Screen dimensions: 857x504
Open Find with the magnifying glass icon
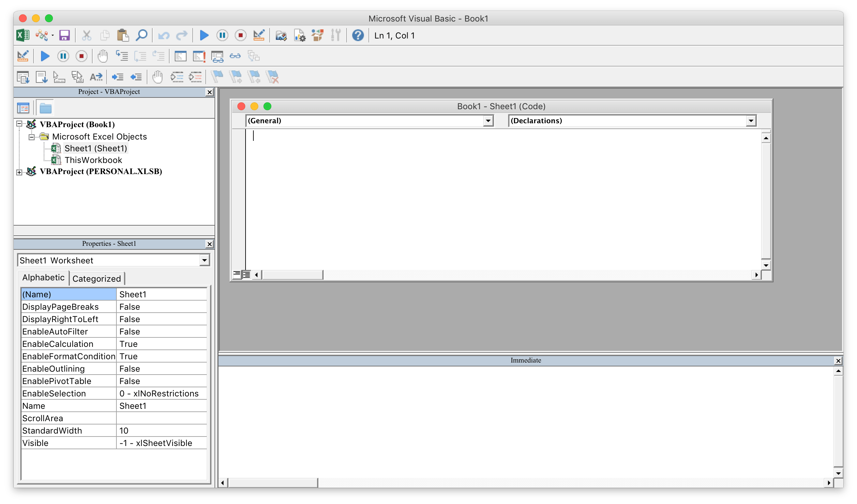click(142, 35)
